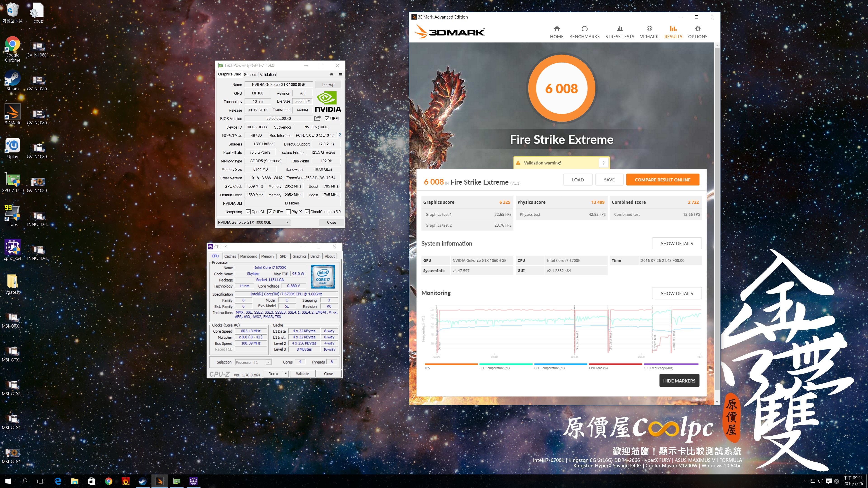Launch Fraps desktop shortcut
This screenshot has width=868, height=488.
click(12, 216)
